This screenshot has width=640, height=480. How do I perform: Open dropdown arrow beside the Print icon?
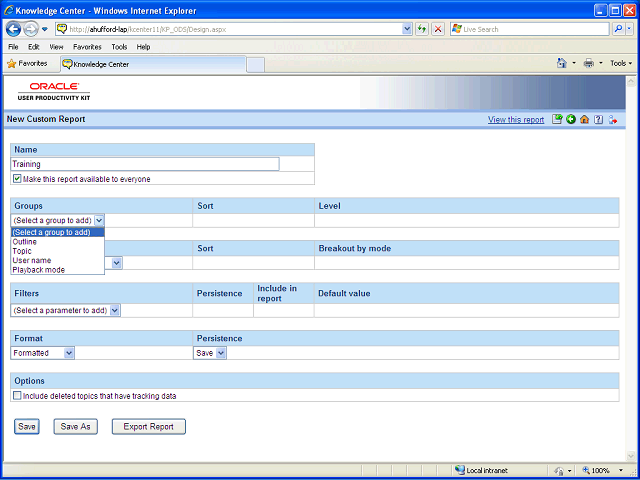(x=600, y=63)
